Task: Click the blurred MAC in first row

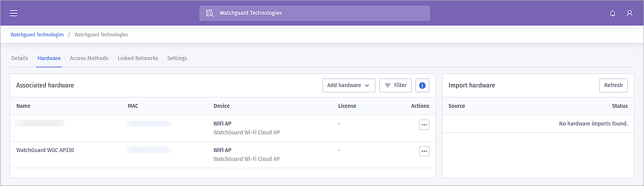Action: coord(149,124)
